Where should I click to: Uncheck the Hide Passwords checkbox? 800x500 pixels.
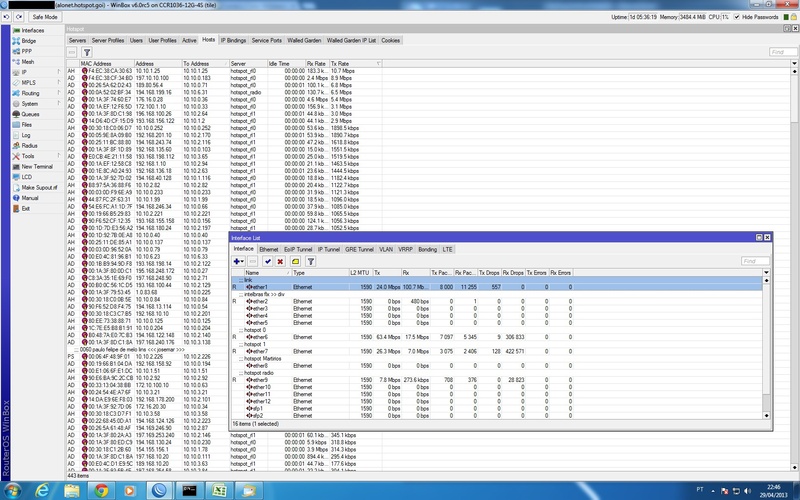tap(736, 17)
